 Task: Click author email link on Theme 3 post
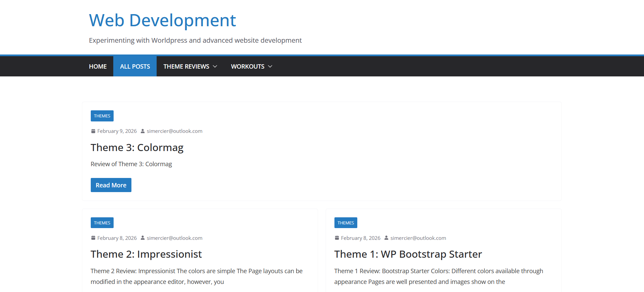tap(174, 131)
